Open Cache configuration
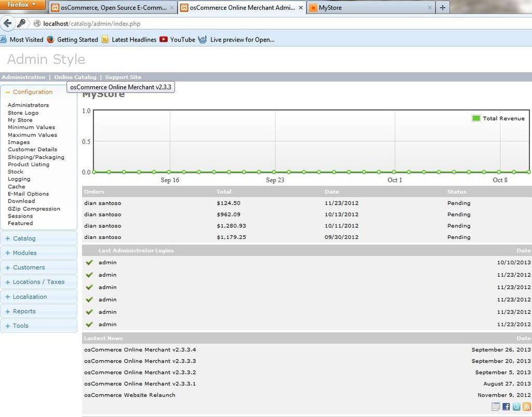The height and width of the screenshot is (417, 532). 16,186
